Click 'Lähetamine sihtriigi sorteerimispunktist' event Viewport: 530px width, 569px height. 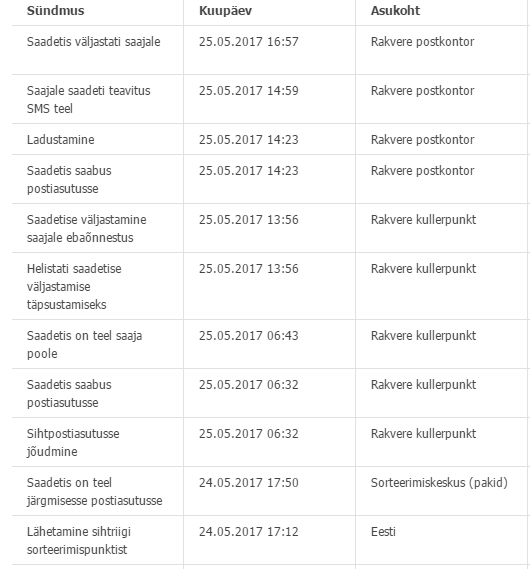click(79, 540)
